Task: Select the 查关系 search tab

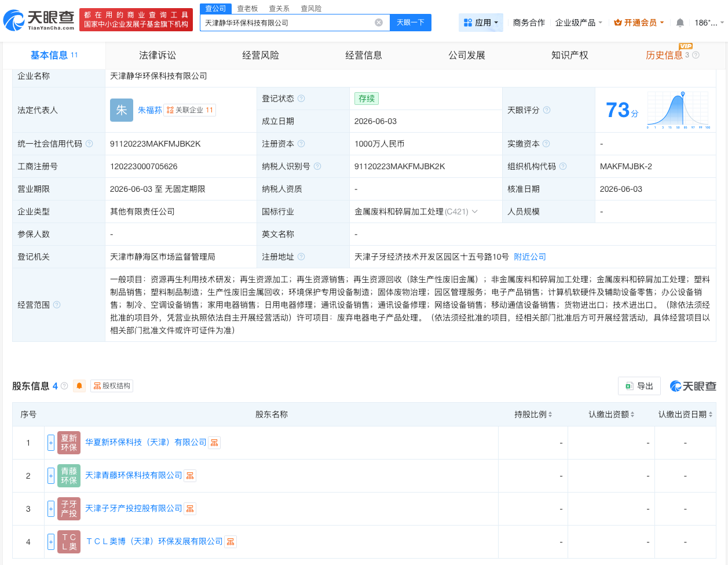Action: (279, 9)
